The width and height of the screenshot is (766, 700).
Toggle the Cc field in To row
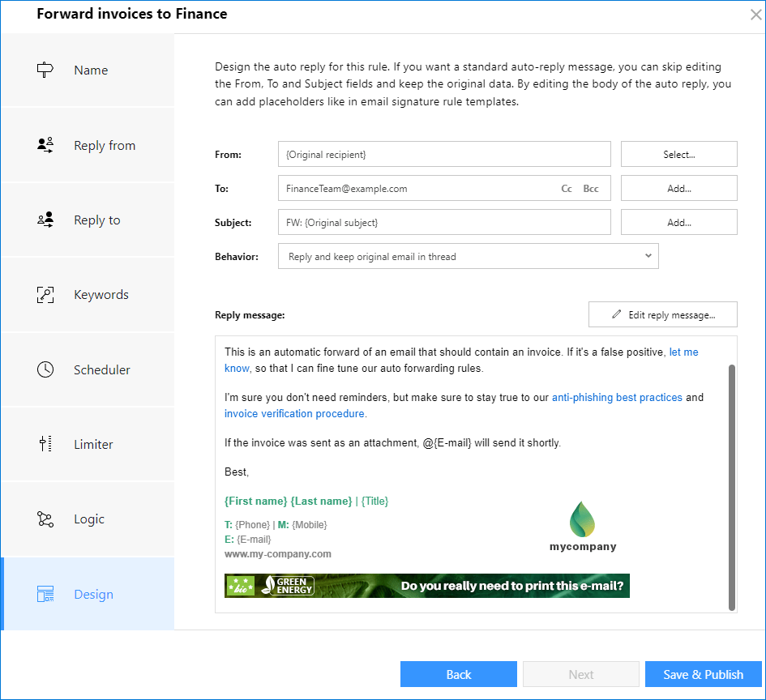(x=567, y=188)
